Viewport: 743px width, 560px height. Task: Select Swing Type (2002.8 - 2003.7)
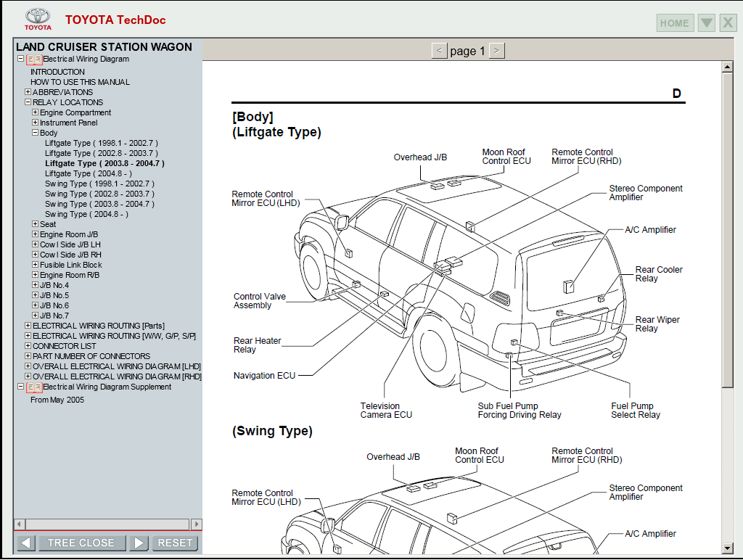point(99,194)
